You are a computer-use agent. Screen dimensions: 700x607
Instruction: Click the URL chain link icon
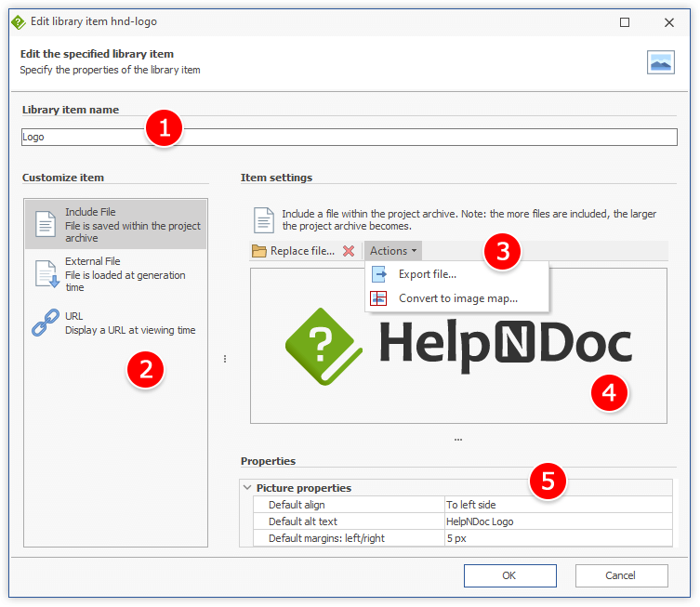[46, 323]
